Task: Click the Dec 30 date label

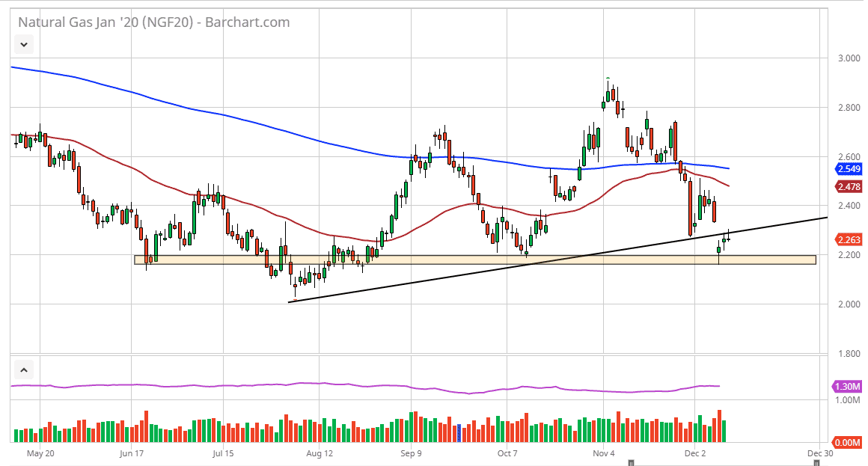Action: 820,453
